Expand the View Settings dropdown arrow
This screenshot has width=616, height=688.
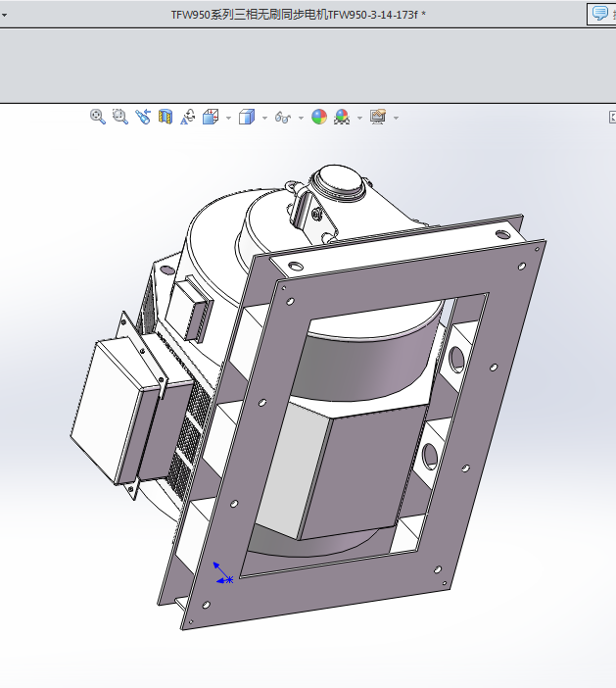pyautogui.click(x=396, y=118)
